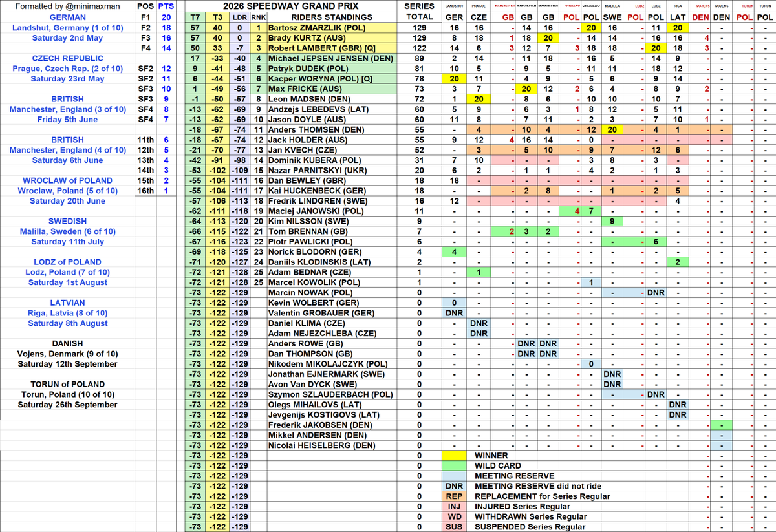This screenshot has height=532, width=776.
Task: Click 'Vojens, Denmark (9 of 10)' event cell
Action: click(67, 354)
